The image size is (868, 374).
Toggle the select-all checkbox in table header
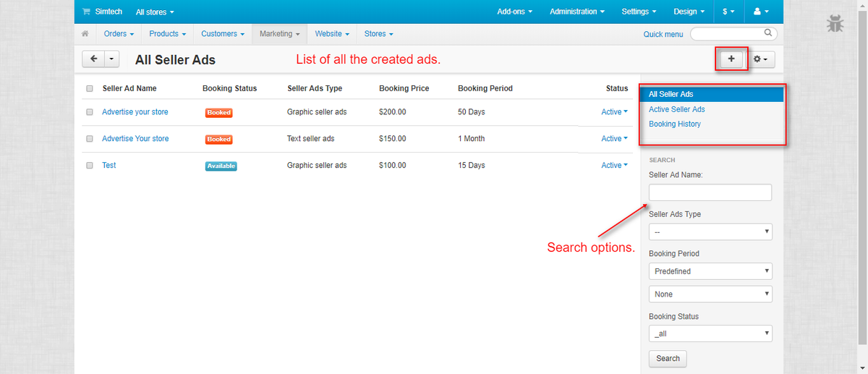[x=90, y=89]
